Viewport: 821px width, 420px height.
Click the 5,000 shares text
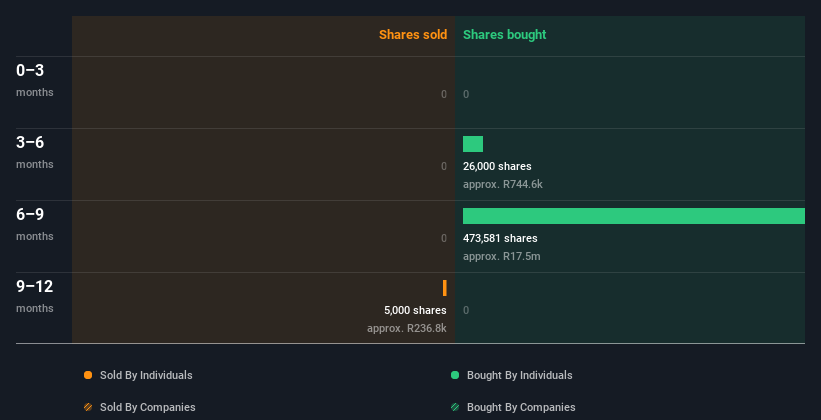pyautogui.click(x=415, y=310)
